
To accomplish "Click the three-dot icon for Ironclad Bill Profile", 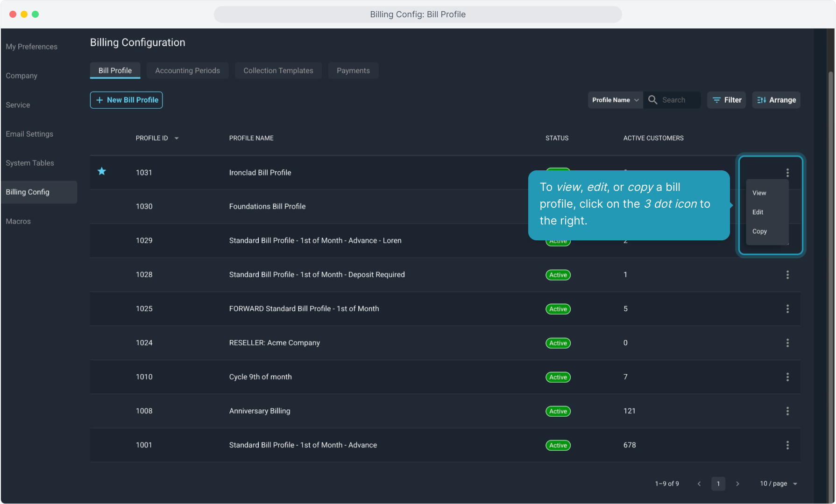I will coord(787,173).
